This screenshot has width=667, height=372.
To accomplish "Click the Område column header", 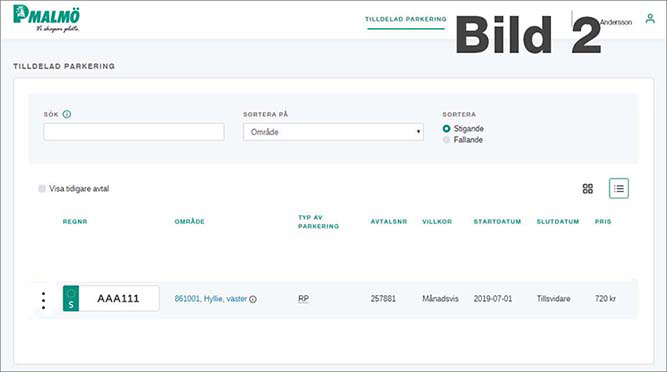I will 190,221.
